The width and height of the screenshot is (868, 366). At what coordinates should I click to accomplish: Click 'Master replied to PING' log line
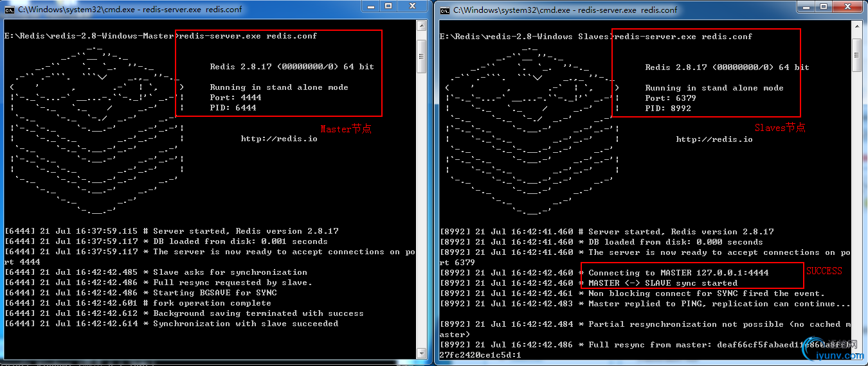[646, 304]
